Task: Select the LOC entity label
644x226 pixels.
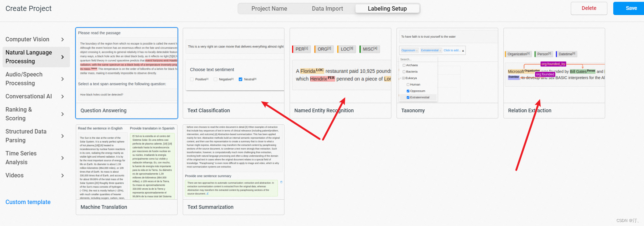Action: tap(346, 49)
